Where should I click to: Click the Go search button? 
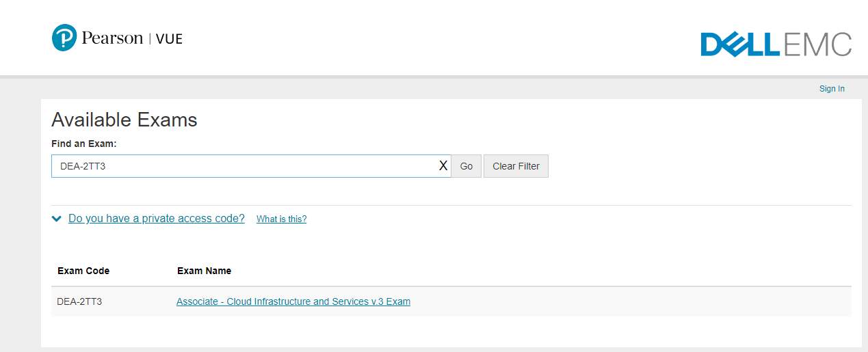pos(466,166)
